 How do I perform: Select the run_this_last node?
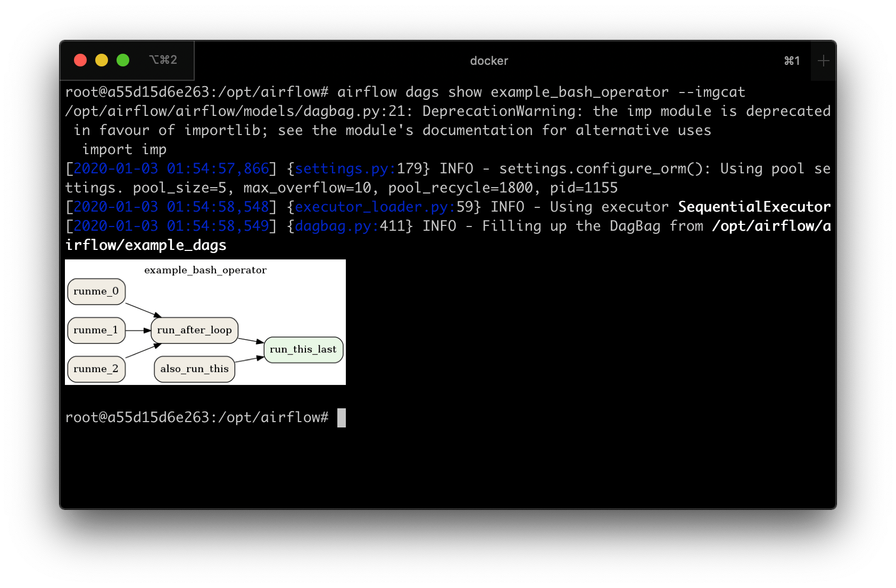(x=303, y=349)
